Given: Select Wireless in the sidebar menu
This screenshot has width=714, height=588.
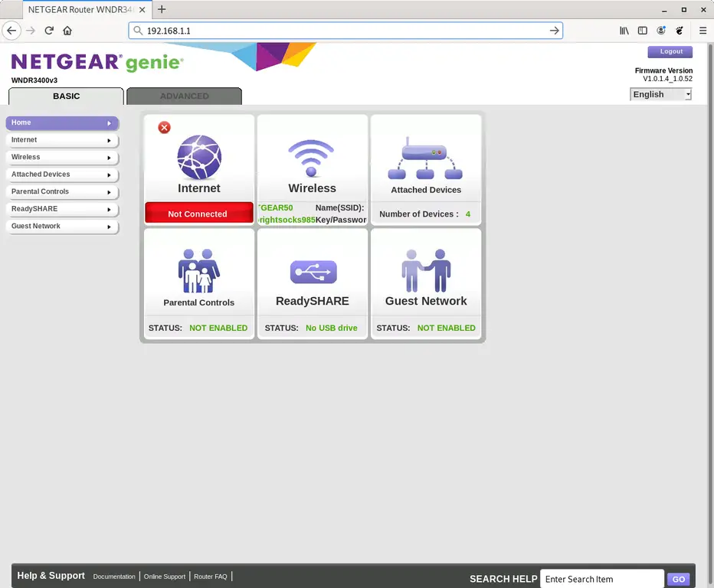Looking at the screenshot, I should 62,158.
